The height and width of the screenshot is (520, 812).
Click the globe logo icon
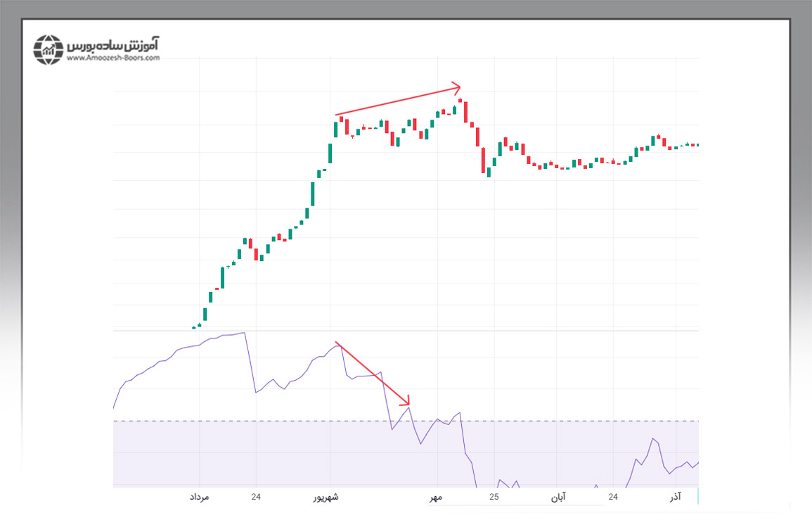coord(48,49)
